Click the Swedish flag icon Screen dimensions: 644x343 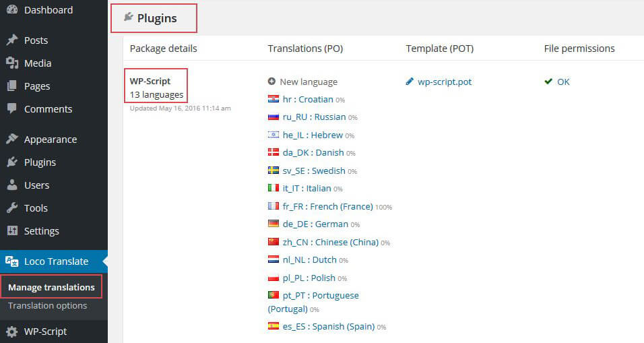click(x=273, y=170)
